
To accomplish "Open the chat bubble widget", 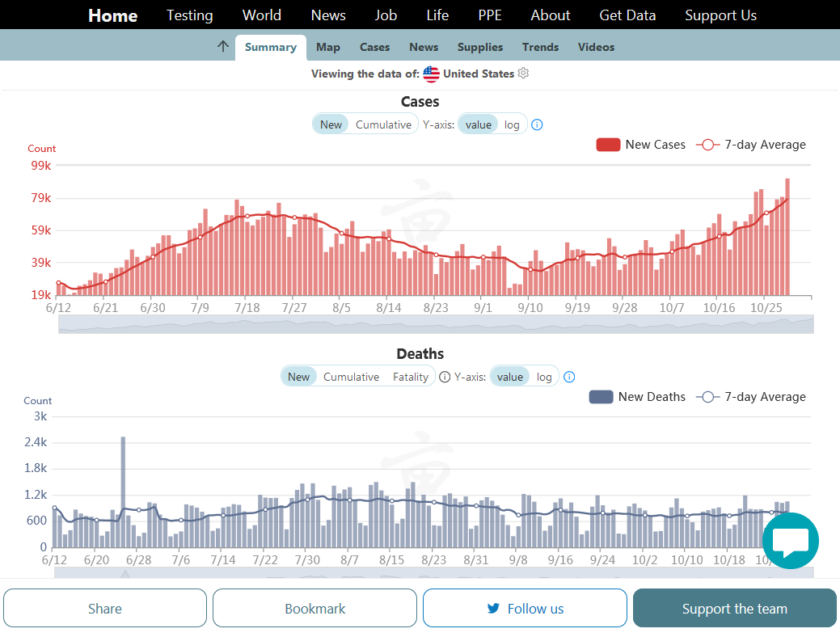I will [790, 541].
